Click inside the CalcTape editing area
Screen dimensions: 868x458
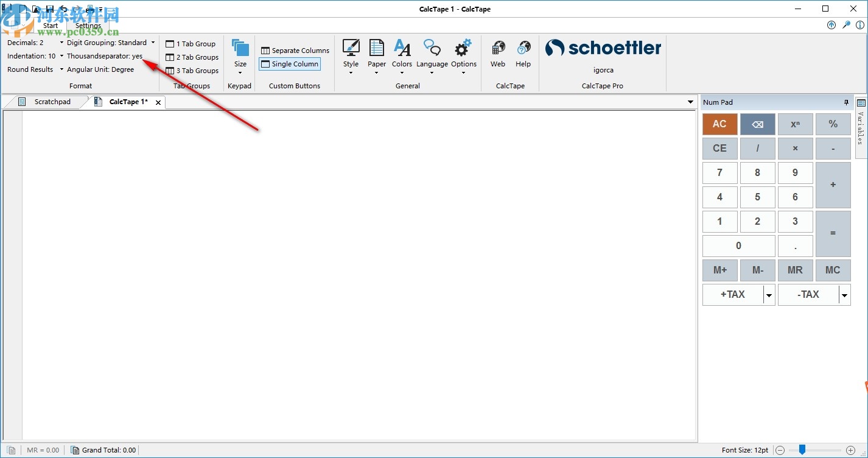(359, 276)
